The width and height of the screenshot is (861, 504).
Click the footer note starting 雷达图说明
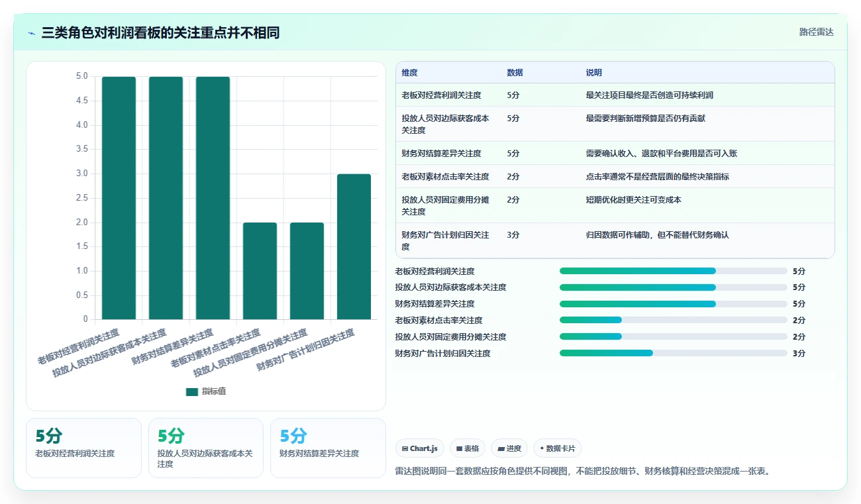click(x=583, y=472)
